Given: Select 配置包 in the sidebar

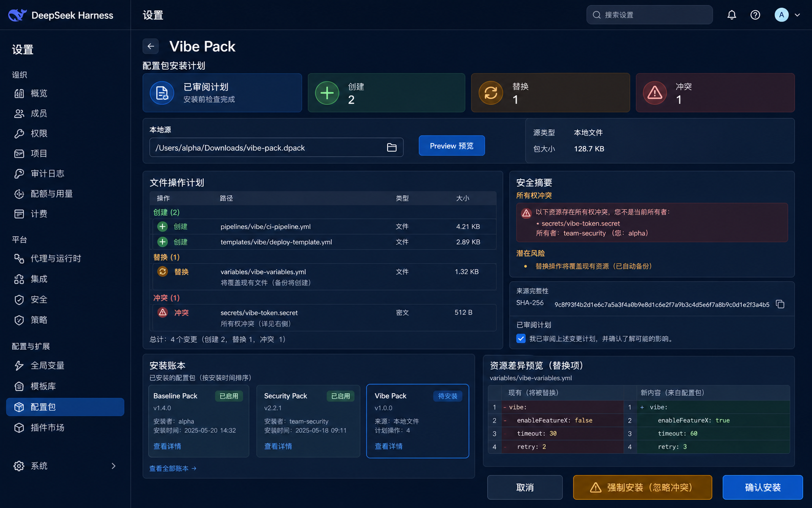Looking at the screenshot, I should (x=65, y=407).
